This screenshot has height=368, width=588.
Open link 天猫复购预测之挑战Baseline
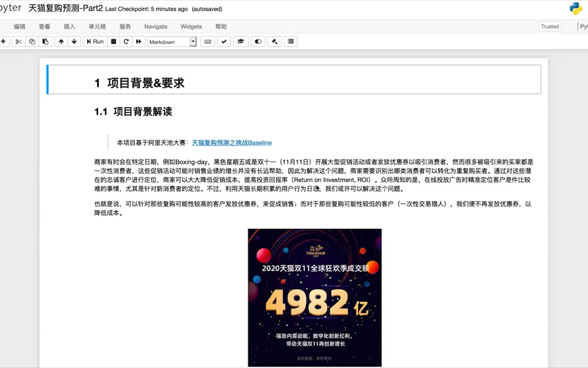[x=232, y=143]
